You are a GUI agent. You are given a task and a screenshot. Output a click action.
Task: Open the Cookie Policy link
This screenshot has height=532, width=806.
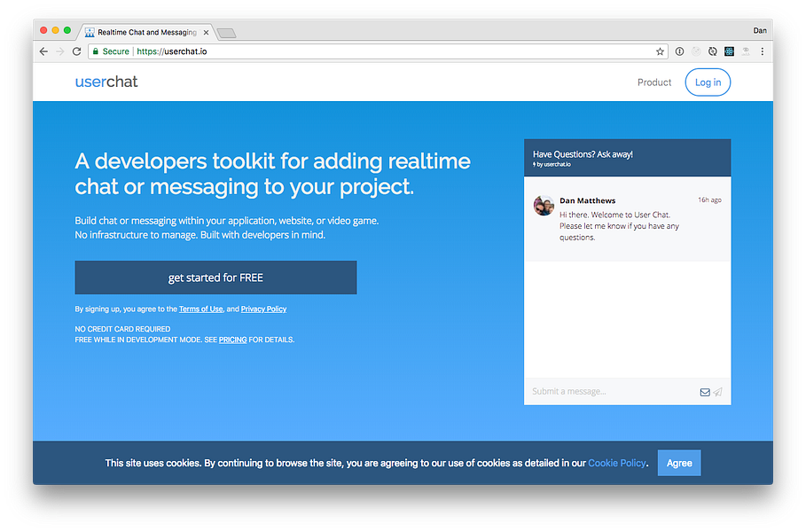click(617, 463)
